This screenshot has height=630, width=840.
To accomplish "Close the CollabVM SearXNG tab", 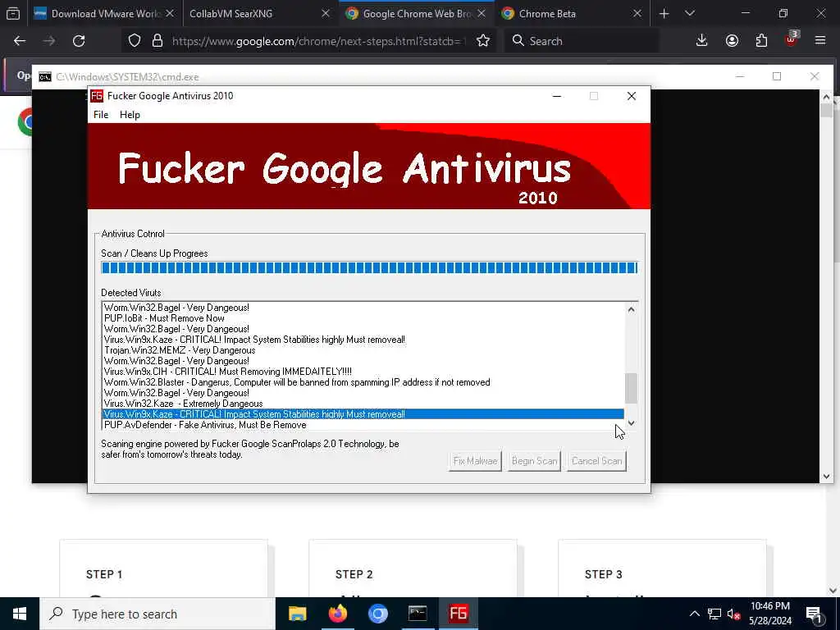I will pyautogui.click(x=325, y=13).
